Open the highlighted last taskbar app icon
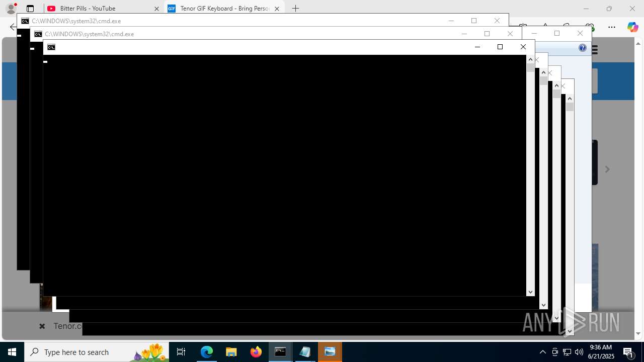The width and height of the screenshot is (644, 362). [x=330, y=352]
